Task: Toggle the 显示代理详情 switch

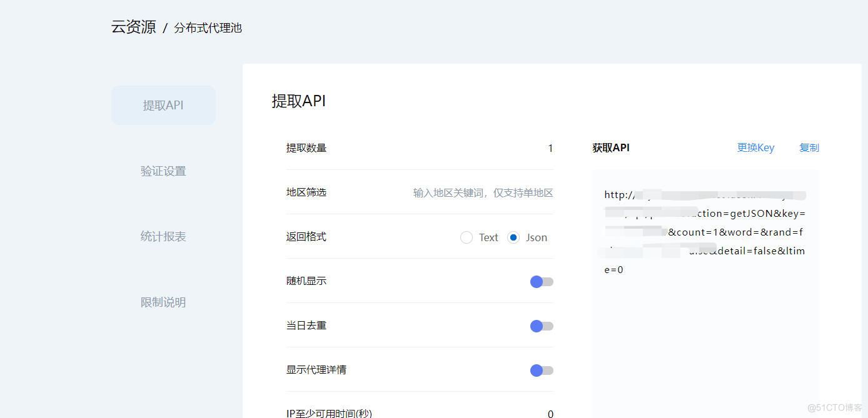Action: click(x=542, y=371)
